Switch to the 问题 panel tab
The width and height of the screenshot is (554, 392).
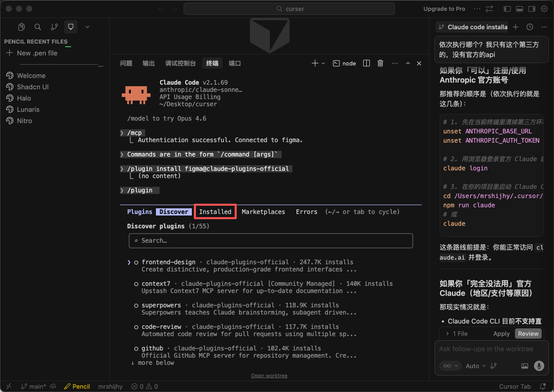[126, 63]
